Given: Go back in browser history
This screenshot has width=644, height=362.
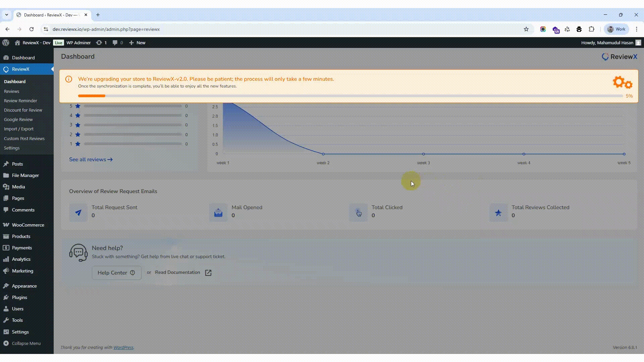Looking at the screenshot, I should pos(7,29).
